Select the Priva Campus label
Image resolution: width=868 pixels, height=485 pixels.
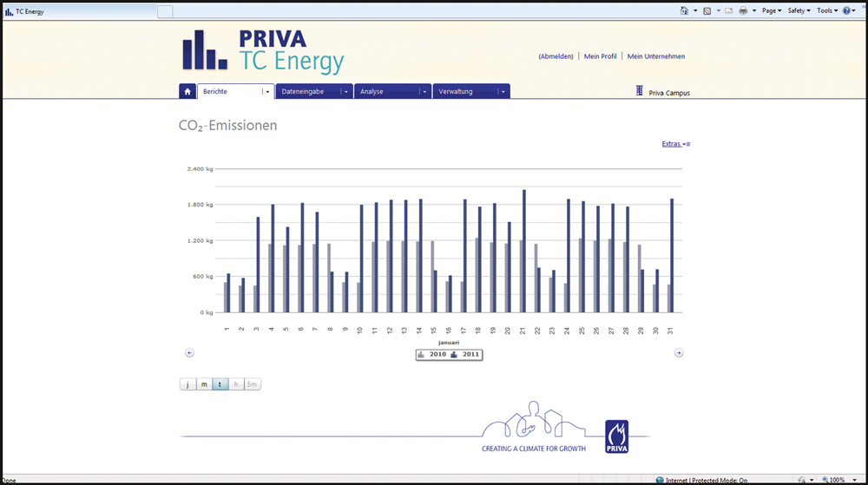pyautogui.click(x=669, y=93)
